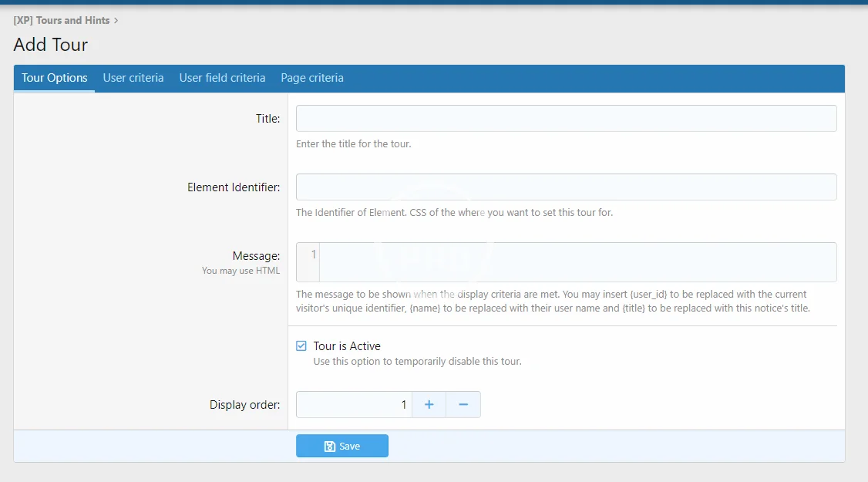Click the plus icon to increase display order
The image size is (868, 482).
pos(429,405)
